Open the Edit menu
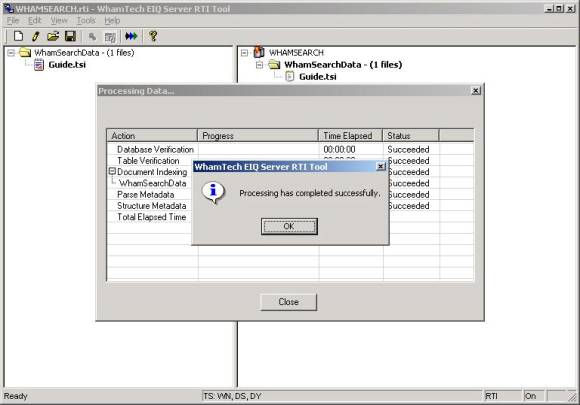 coord(35,21)
